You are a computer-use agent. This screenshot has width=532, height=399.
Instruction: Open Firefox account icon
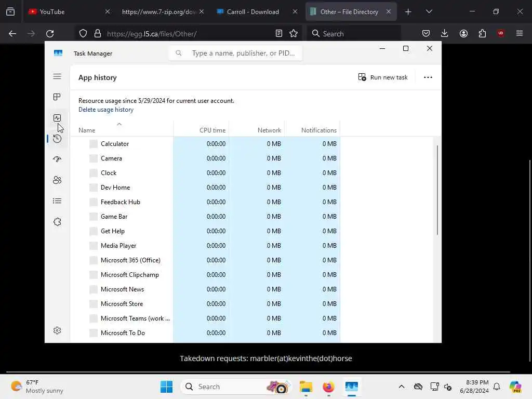pyautogui.click(x=463, y=34)
